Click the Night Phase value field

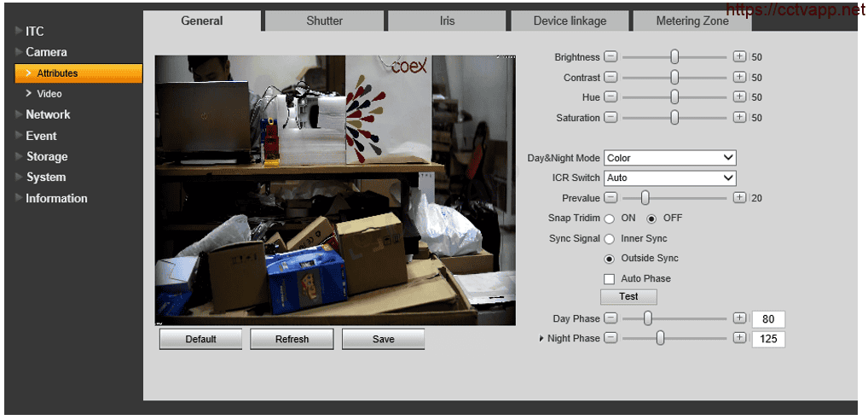click(x=768, y=340)
